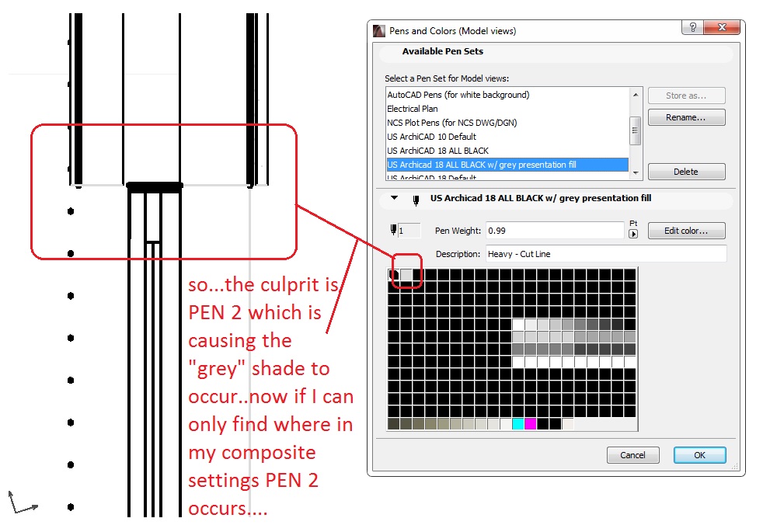Rename the selected pen set

click(x=685, y=116)
